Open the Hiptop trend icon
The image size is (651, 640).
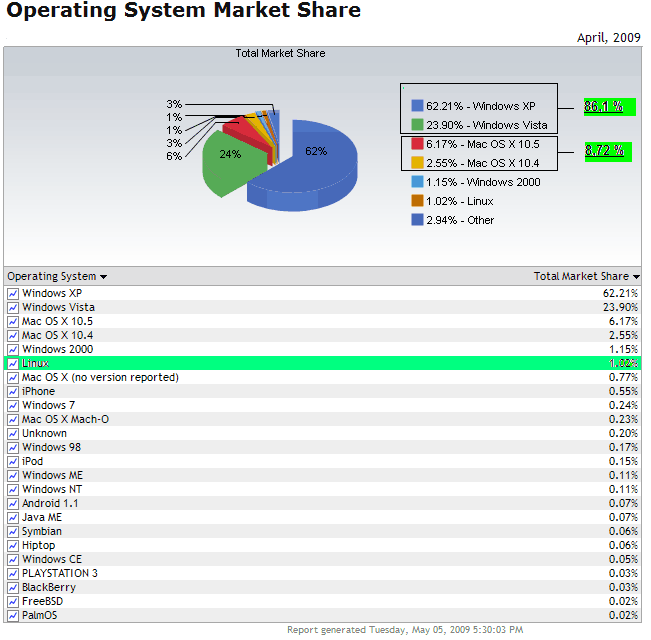(x=13, y=546)
